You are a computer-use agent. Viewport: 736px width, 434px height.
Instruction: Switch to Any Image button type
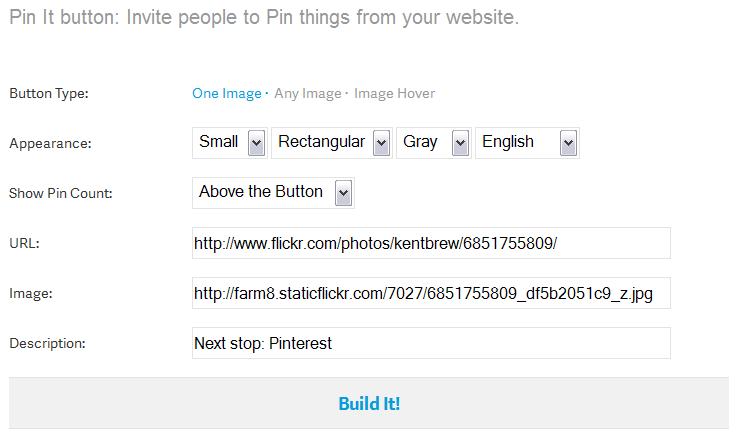(x=307, y=94)
